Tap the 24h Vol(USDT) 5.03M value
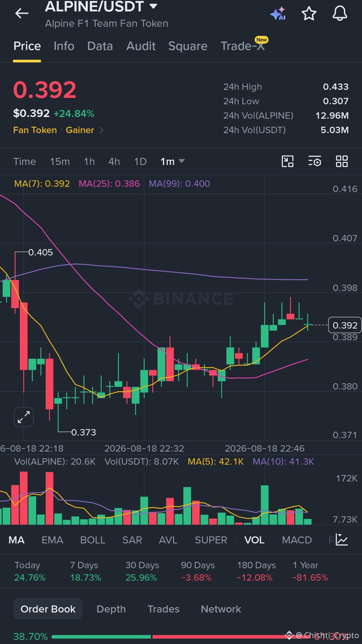 coord(335,130)
